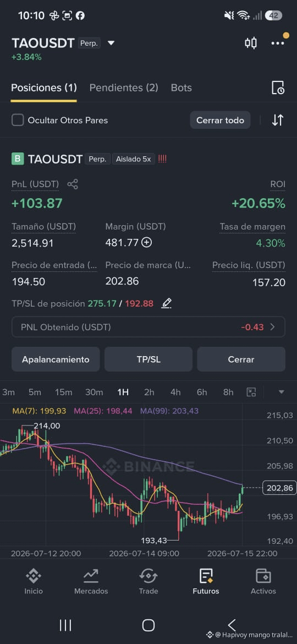Open Trade in bottom navigation
The height and width of the screenshot is (644, 297).
(x=148, y=582)
